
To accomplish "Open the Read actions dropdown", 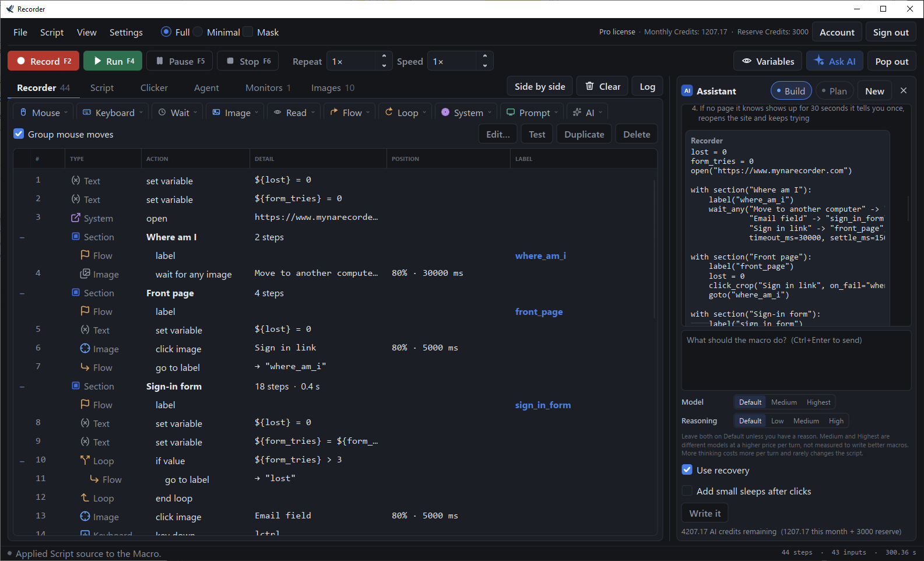I will point(294,112).
